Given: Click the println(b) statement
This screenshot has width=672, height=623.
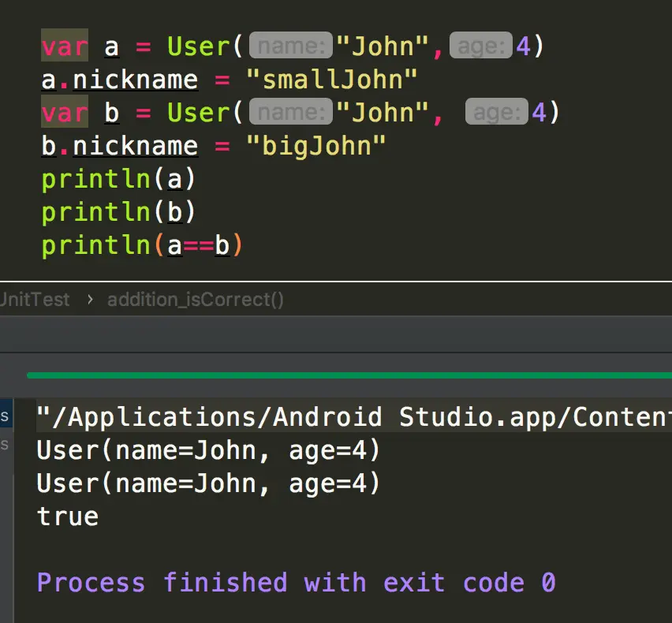Looking at the screenshot, I should point(118,212).
